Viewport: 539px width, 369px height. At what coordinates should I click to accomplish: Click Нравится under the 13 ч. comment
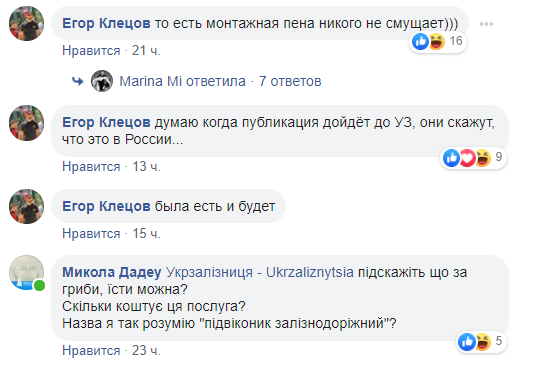coord(91,166)
